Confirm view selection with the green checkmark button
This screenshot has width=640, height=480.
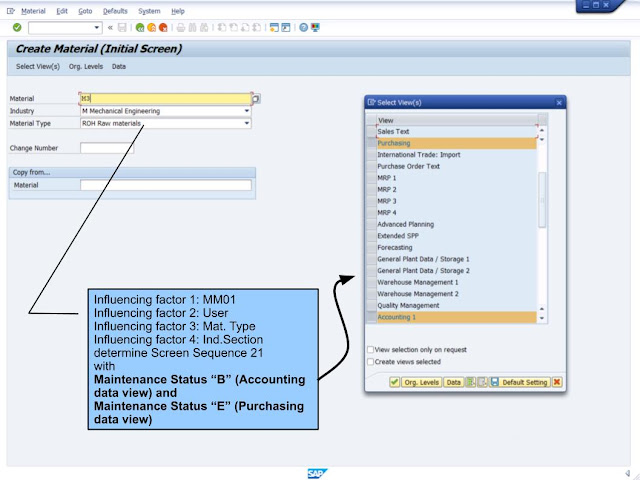[x=394, y=382]
